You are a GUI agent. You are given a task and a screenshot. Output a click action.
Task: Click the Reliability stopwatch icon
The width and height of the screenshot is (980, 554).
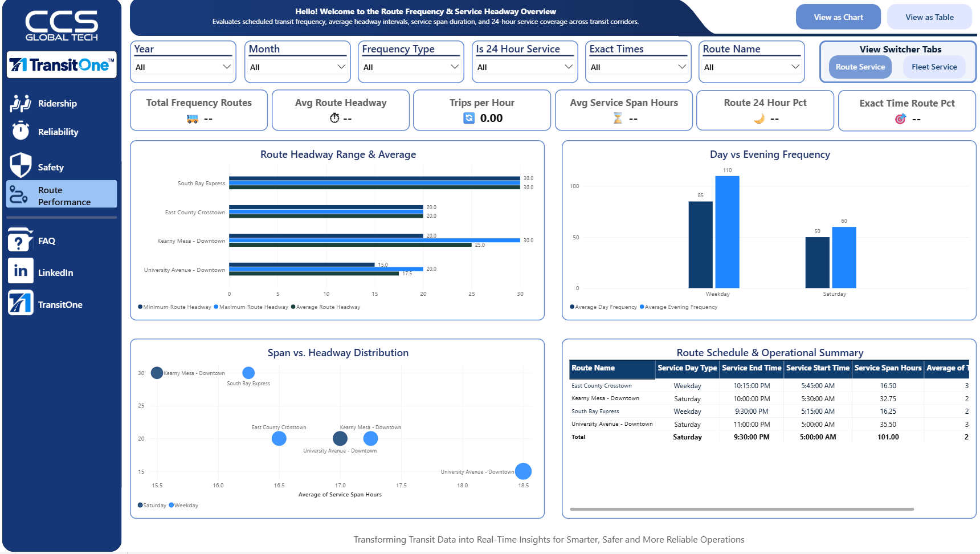click(x=21, y=131)
